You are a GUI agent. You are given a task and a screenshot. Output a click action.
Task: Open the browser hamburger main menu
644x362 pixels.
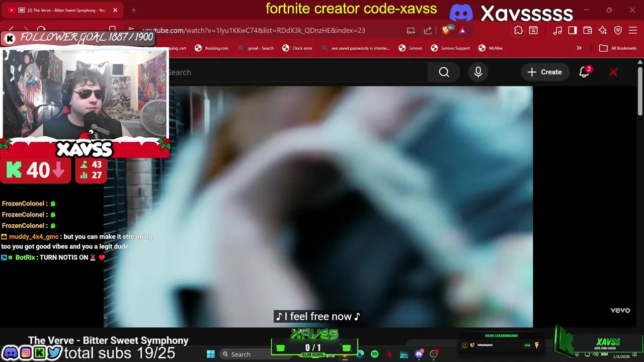[x=633, y=31]
